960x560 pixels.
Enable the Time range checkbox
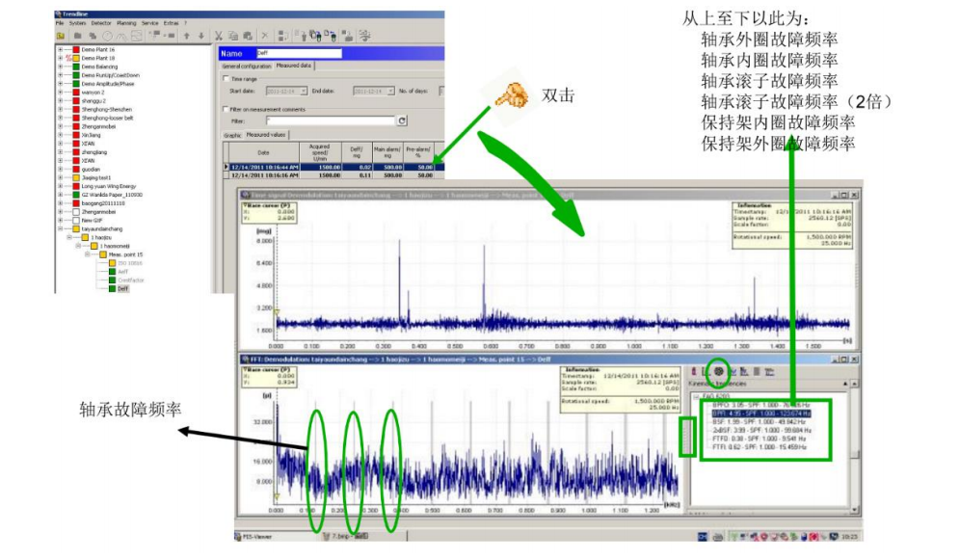coord(225,78)
